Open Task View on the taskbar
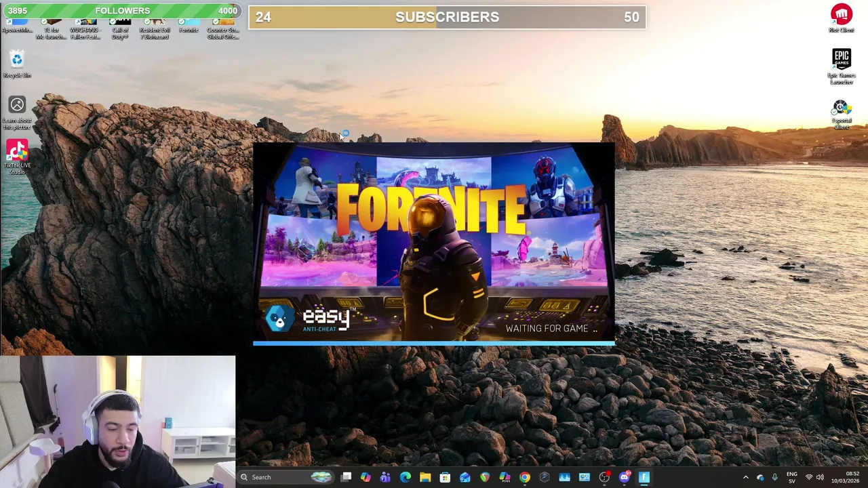Image resolution: width=868 pixels, height=488 pixels. coord(346,477)
